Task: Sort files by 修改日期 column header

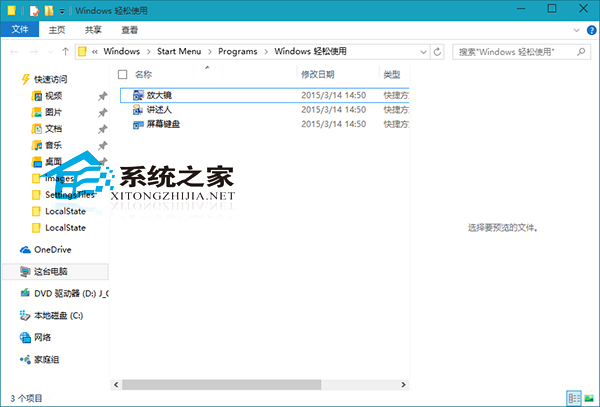Action: pos(320,74)
